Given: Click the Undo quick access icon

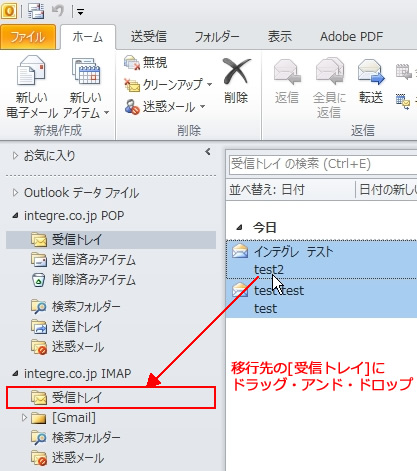Looking at the screenshot, I should point(58,11).
